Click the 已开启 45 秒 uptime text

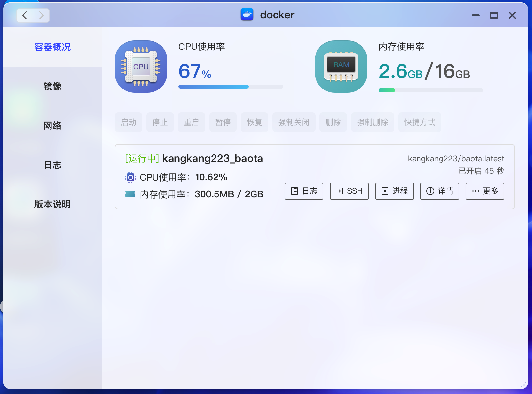481,171
